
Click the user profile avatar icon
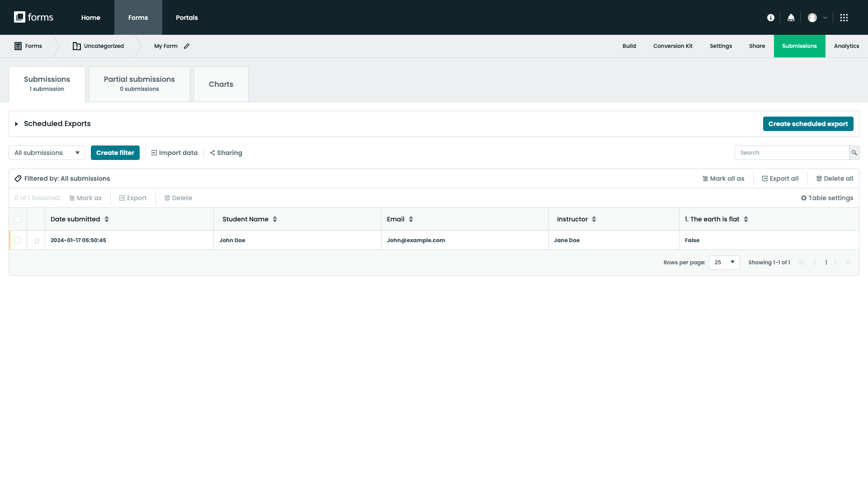(812, 18)
